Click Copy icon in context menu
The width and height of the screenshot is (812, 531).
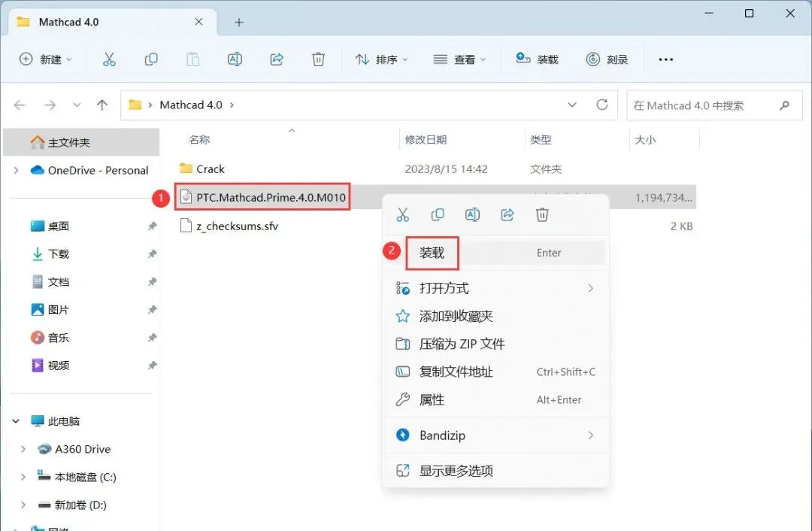click(x=438, y=214)
